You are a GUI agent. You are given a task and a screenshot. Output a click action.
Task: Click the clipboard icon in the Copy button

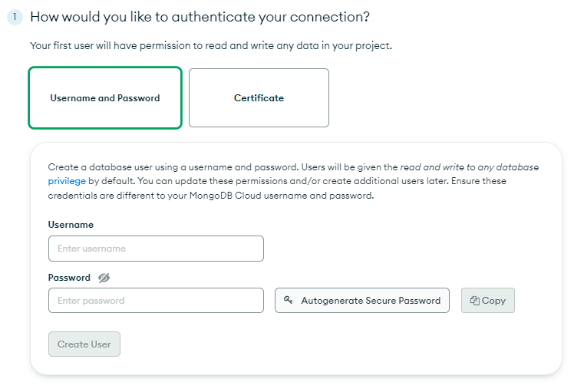pos(474,301)
